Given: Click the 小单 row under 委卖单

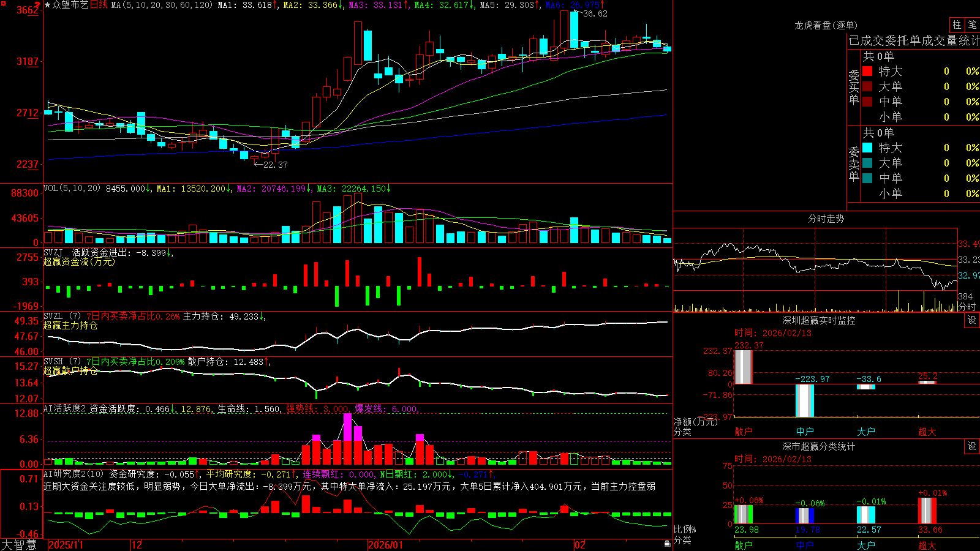Looking at the screenshot, I should click(x=921, y=193).
